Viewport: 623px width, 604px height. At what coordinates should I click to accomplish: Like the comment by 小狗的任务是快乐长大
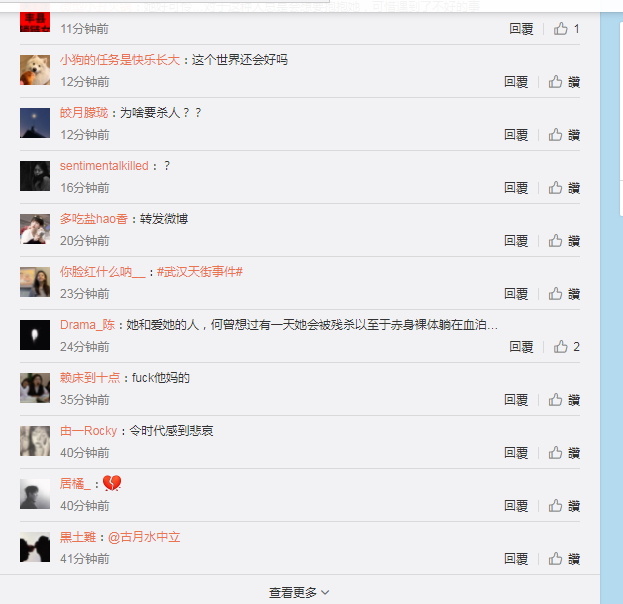564,82
